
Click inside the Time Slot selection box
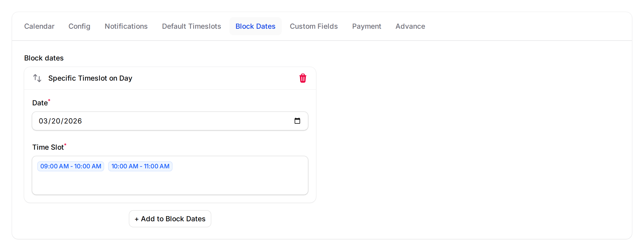click(226, 176)
